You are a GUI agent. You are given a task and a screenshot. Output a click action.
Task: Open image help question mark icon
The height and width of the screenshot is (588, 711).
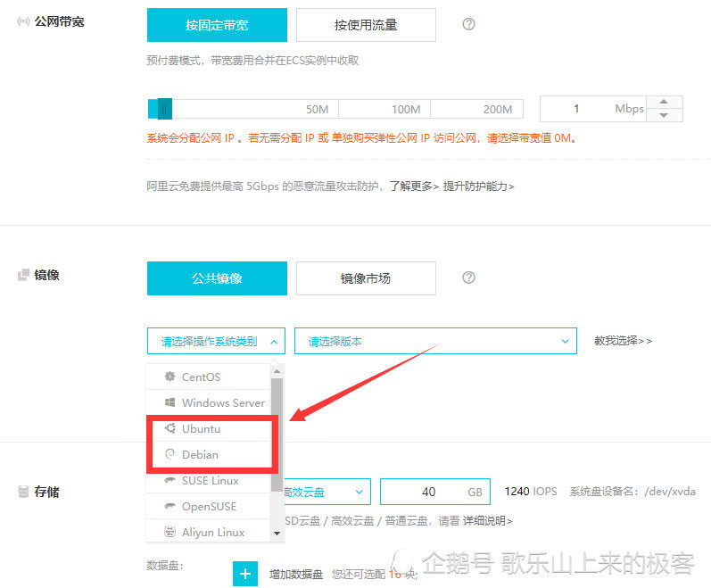coord(468,277)
